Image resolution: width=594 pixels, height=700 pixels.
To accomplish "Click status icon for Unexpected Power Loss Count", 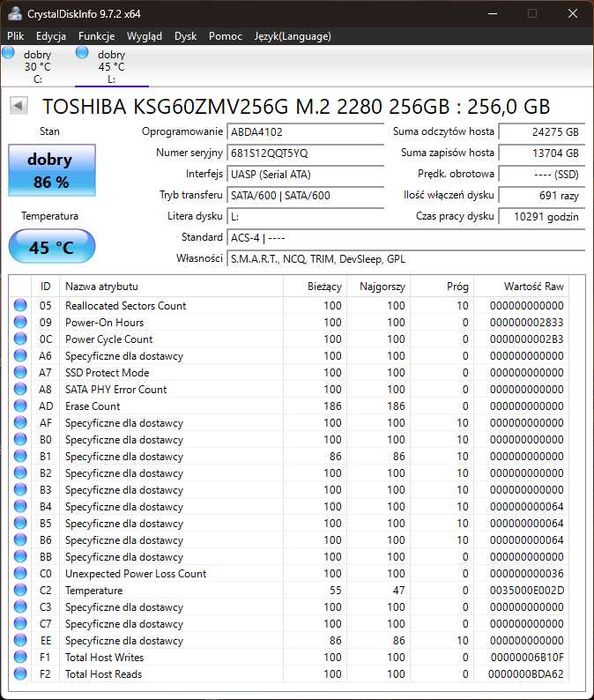I will [x=20, y=573].
